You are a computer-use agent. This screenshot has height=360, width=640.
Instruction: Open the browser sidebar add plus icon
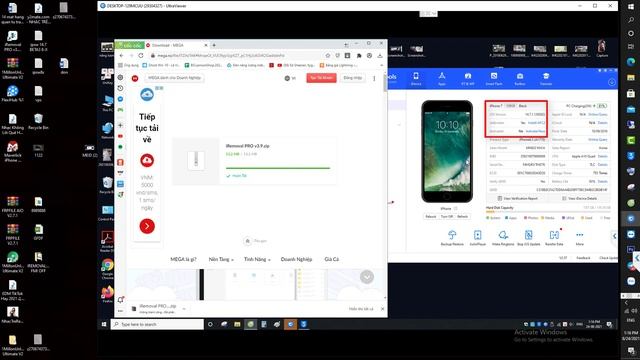coord(120,125)
